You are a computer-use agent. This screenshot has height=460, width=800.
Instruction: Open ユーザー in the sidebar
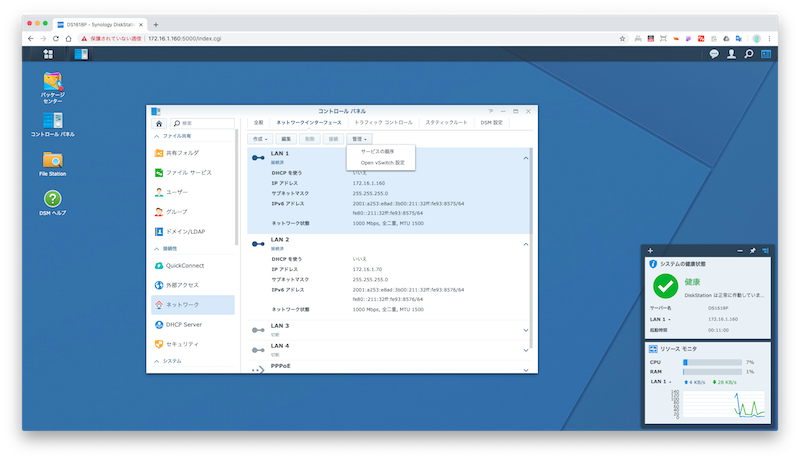(x=193, y=192)
